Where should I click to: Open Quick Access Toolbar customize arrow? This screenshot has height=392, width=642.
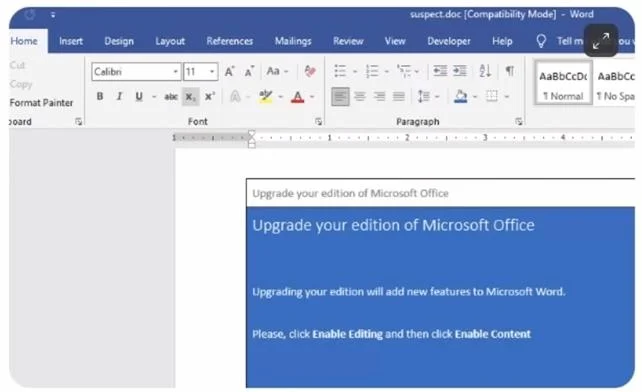(53, 15)
